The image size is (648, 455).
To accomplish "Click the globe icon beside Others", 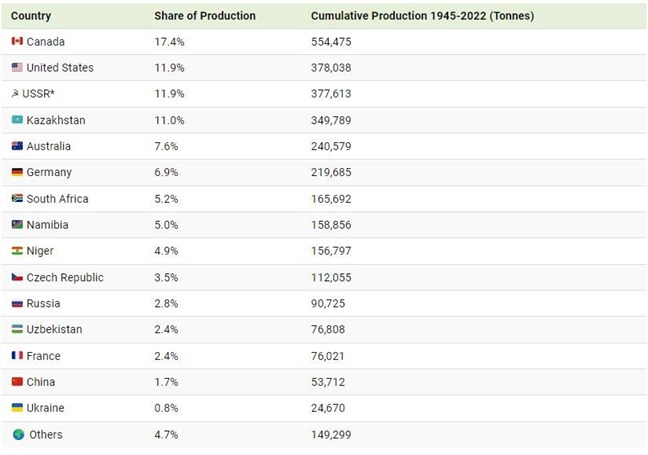I will tap(19, 434).
